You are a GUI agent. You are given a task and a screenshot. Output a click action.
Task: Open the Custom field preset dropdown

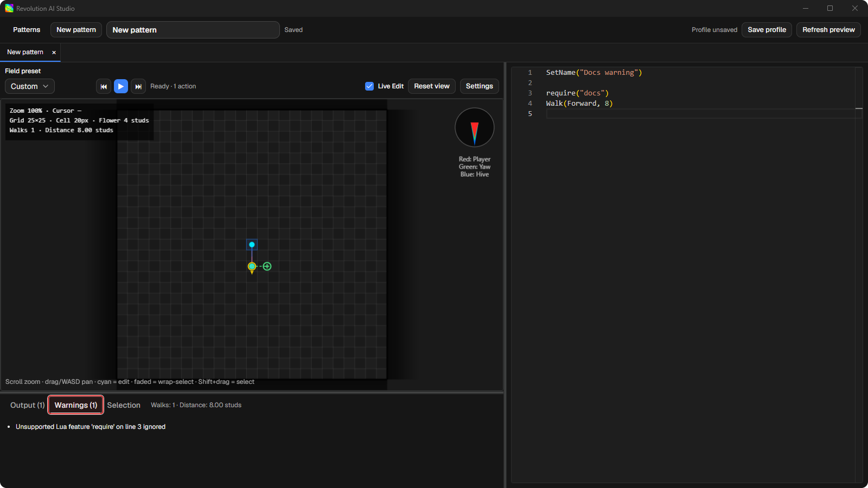point(30,86)
